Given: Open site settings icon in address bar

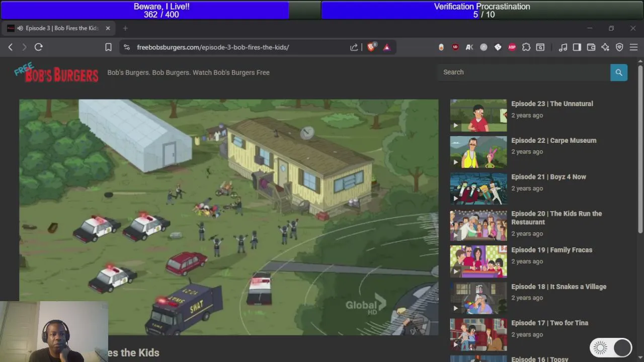Looking at the screenshot, I should [x=126, y=47].
